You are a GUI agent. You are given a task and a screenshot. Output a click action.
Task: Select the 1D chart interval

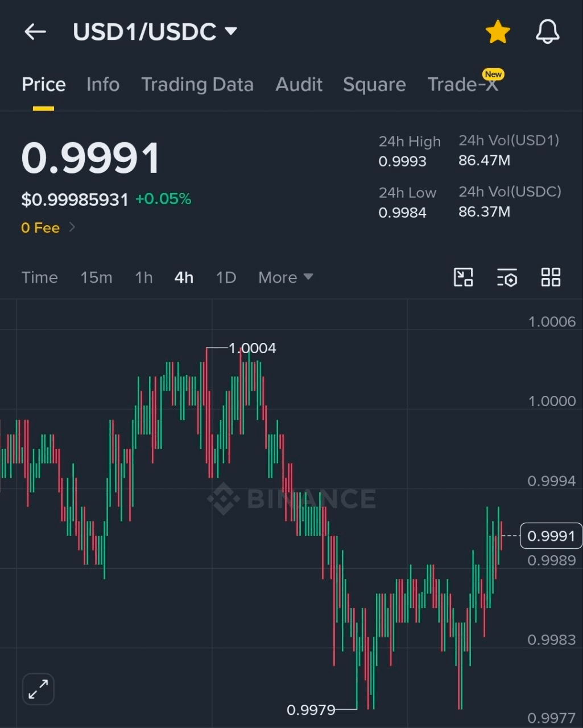pos(226,278)
